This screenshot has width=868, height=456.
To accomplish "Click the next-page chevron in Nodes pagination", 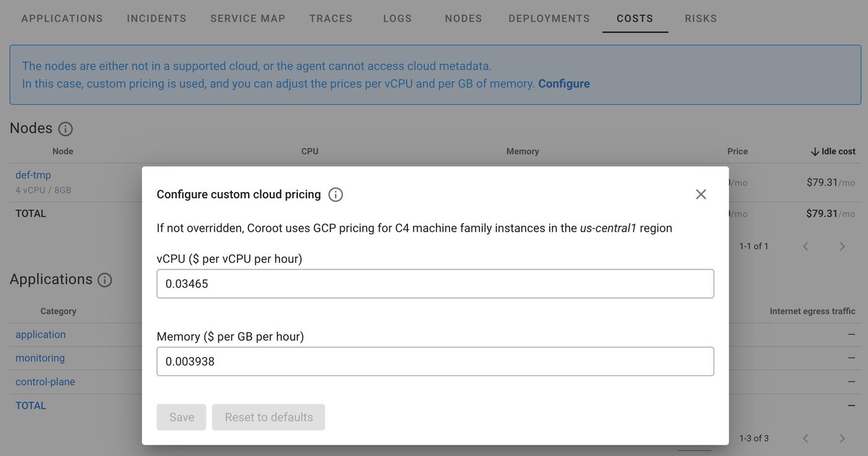I will [842, 246].
